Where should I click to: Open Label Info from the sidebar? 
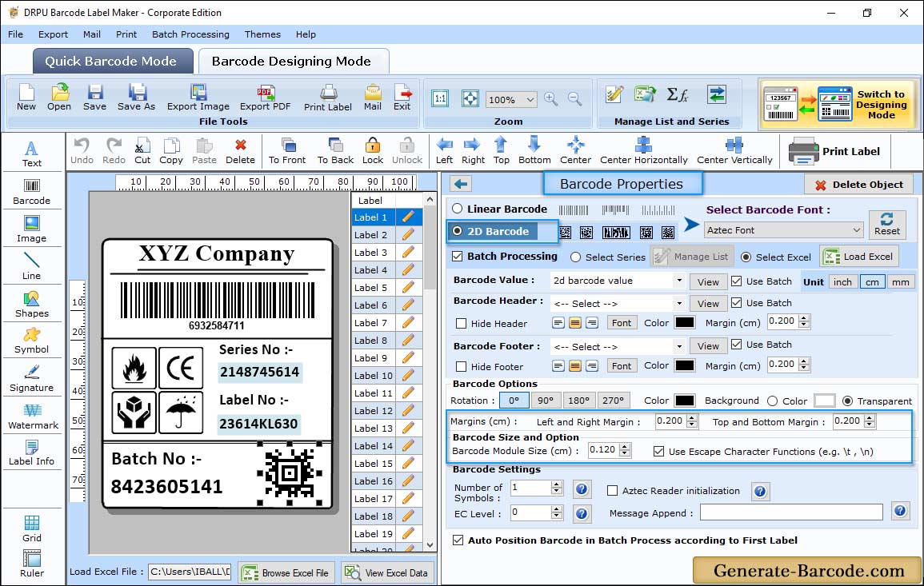[x=32, y=453]
